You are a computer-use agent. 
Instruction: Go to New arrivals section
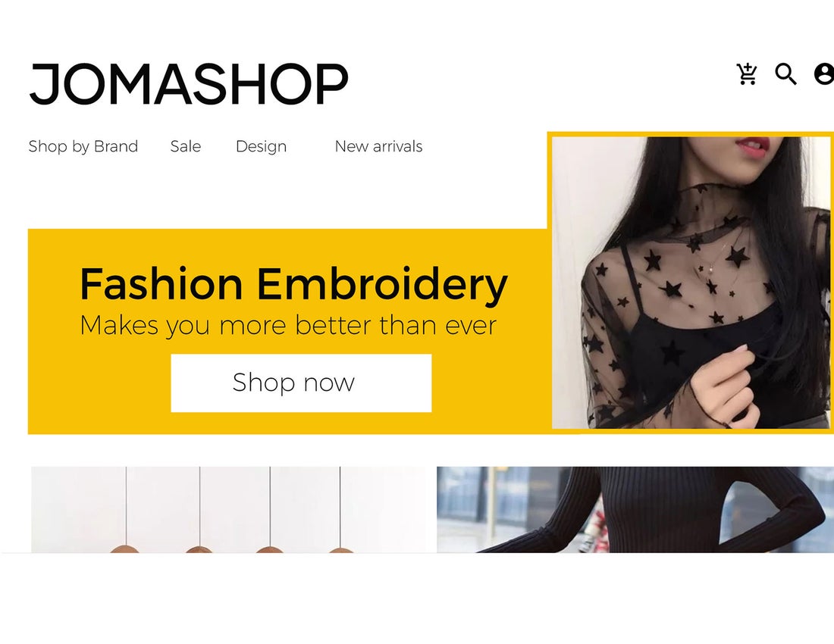coord(378,146)
